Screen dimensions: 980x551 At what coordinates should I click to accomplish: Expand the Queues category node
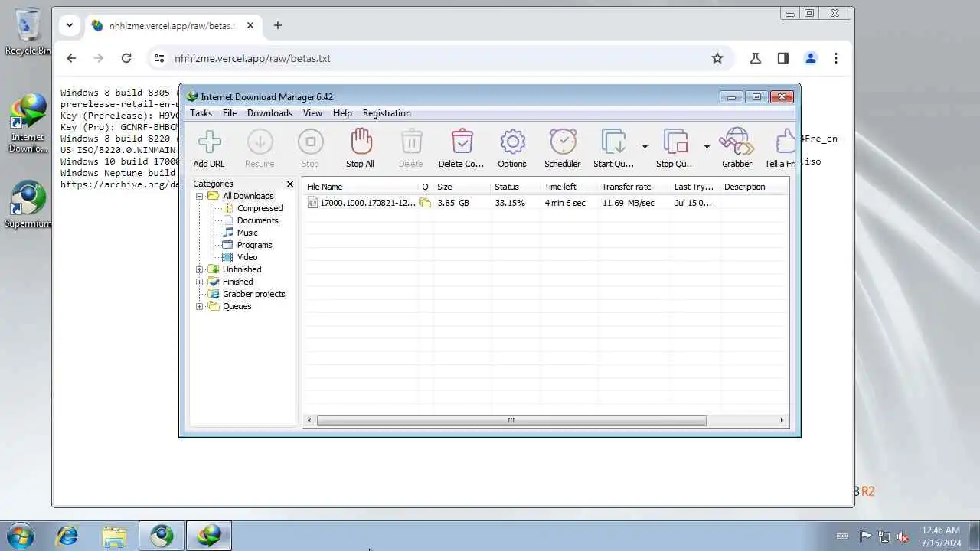coord(200,306)
